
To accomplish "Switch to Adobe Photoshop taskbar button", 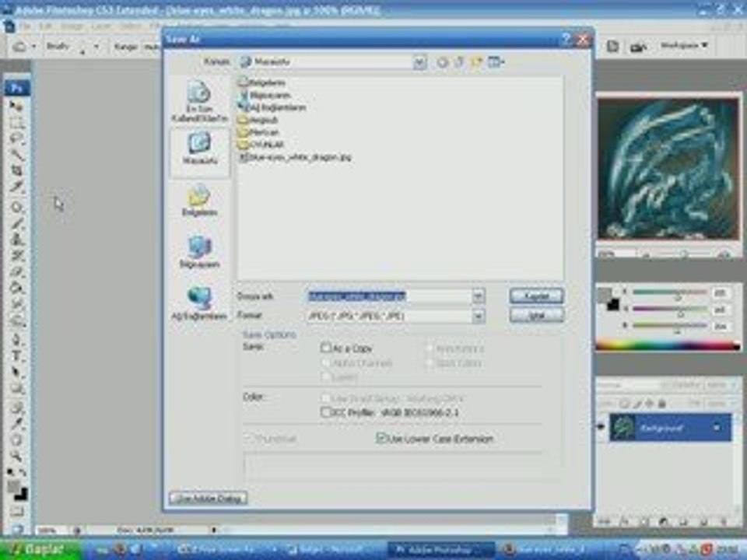I will click(442, 550).
